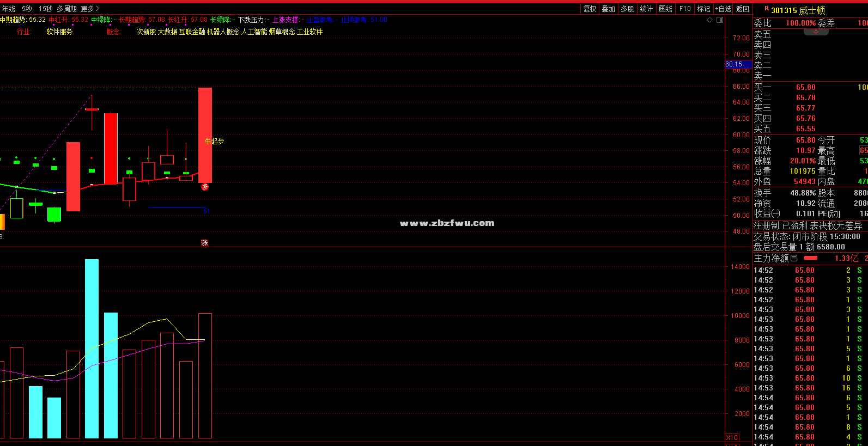Viewport: 868px width, 446px height.
Task: Click concept tag 烟草概念
Action: pyautogui.click(x=282, y=32)
